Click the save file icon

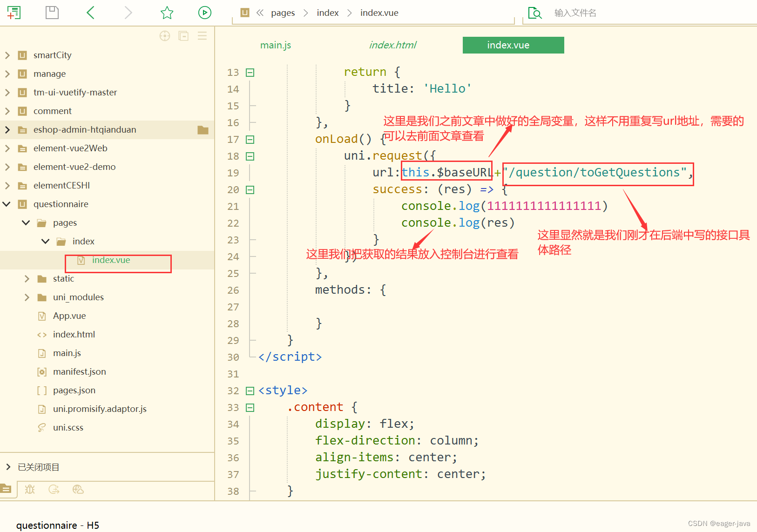point(52,13)
